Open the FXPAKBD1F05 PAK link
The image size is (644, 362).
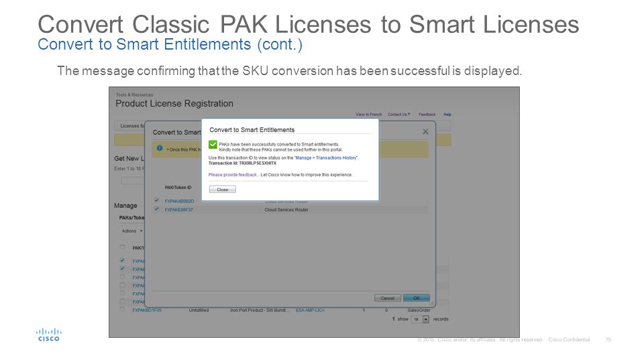(x=147, y=310)
